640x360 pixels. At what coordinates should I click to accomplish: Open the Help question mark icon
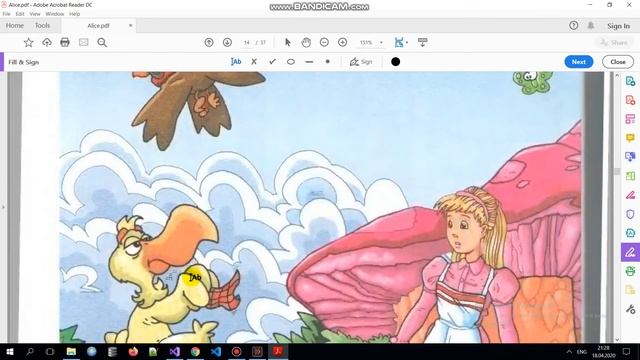[573, 25]
